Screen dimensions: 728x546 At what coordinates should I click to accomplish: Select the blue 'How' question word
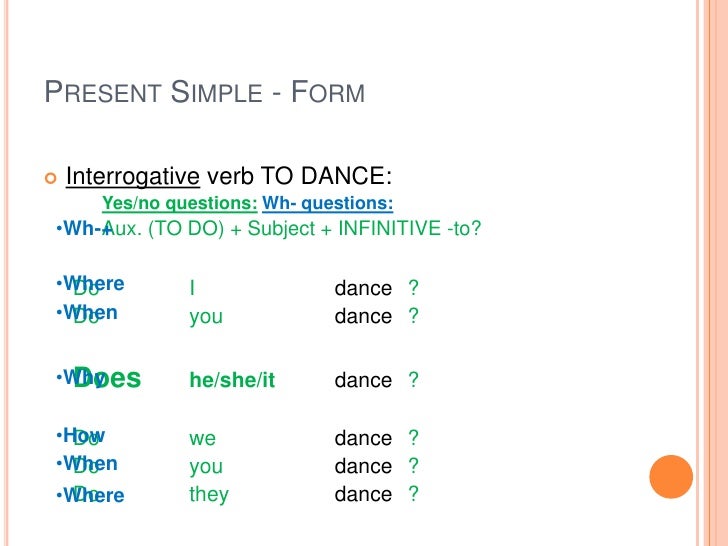coord(84,435)
